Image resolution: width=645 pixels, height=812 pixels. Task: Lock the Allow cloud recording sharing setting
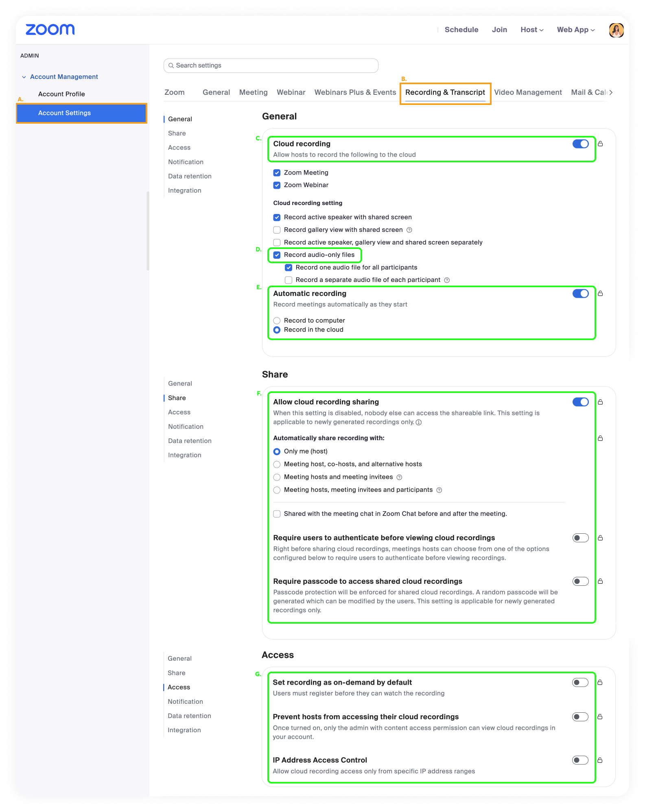[x=600, y=402]
